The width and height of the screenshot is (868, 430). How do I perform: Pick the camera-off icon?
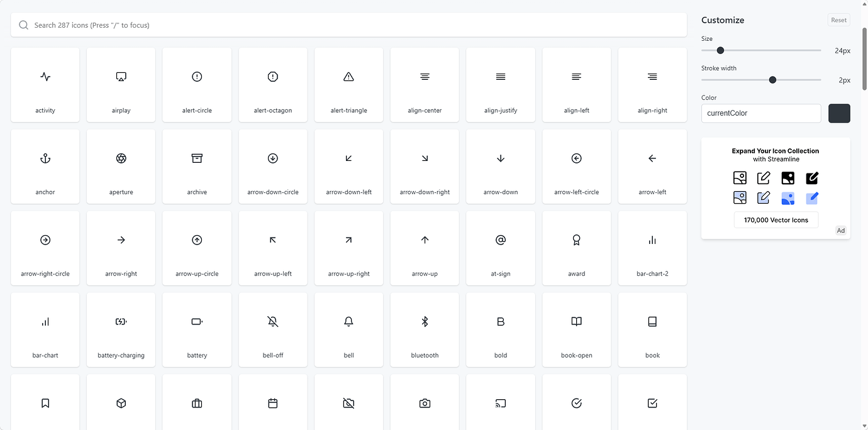click(x=349, y=402)
